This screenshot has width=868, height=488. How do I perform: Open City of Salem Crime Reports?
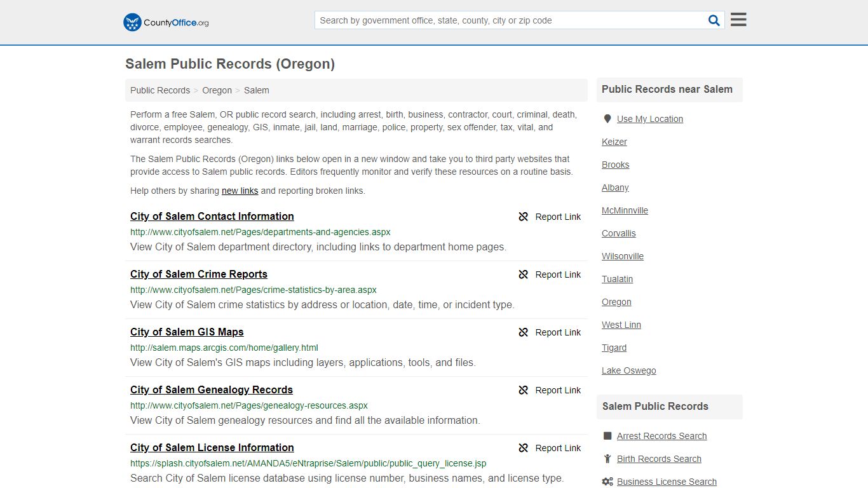coord(199,274)
